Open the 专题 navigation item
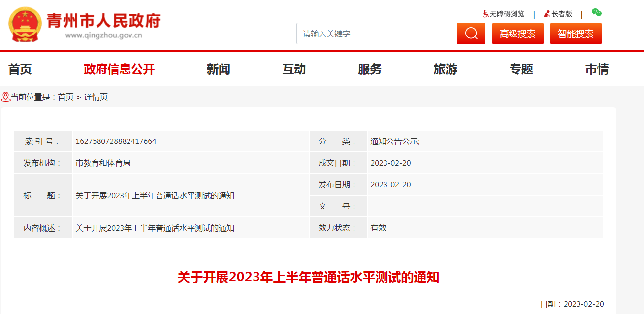 [x=521, y=70]
